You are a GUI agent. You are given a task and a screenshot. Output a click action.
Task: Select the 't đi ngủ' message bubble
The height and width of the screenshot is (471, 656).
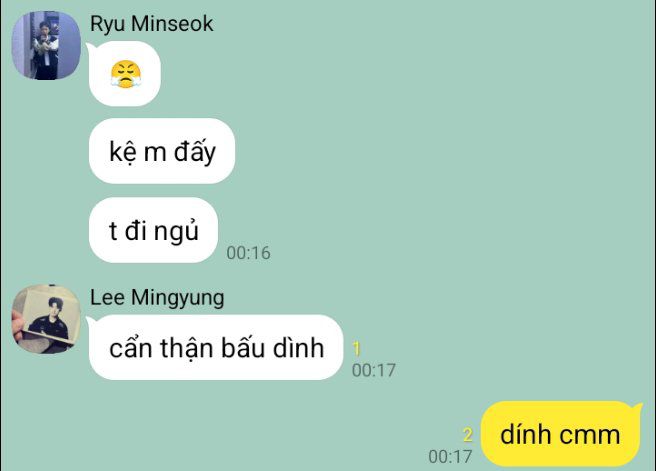point(154,230)
